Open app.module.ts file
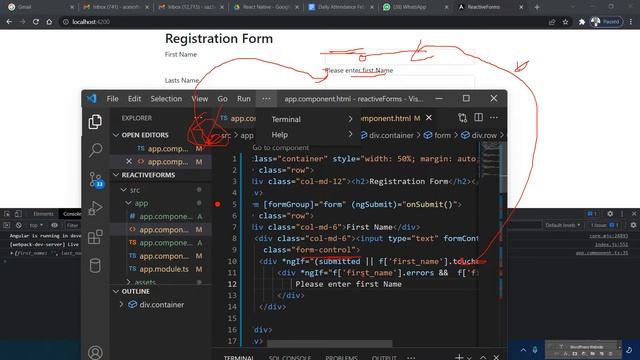The image size is (640, 360). coord(164,269)
